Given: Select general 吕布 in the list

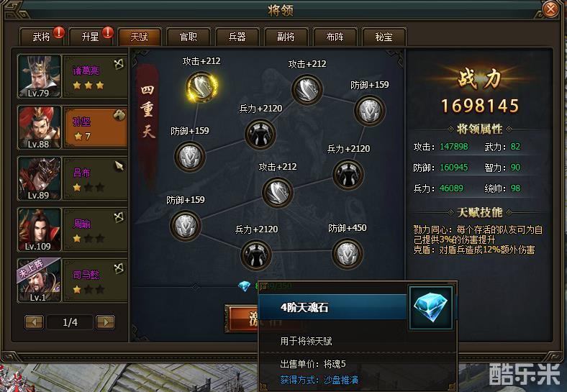Looking at the screenshot, I should click(73, 178).
